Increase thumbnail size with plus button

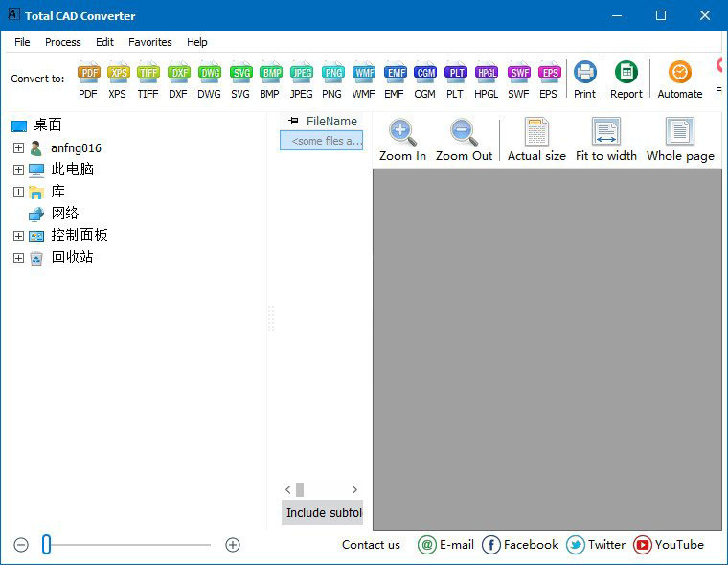tap(233, 545)
